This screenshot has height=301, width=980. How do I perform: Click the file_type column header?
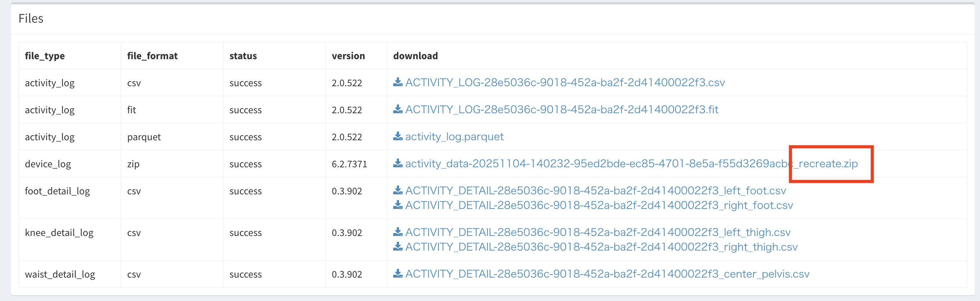click(45, 56)
